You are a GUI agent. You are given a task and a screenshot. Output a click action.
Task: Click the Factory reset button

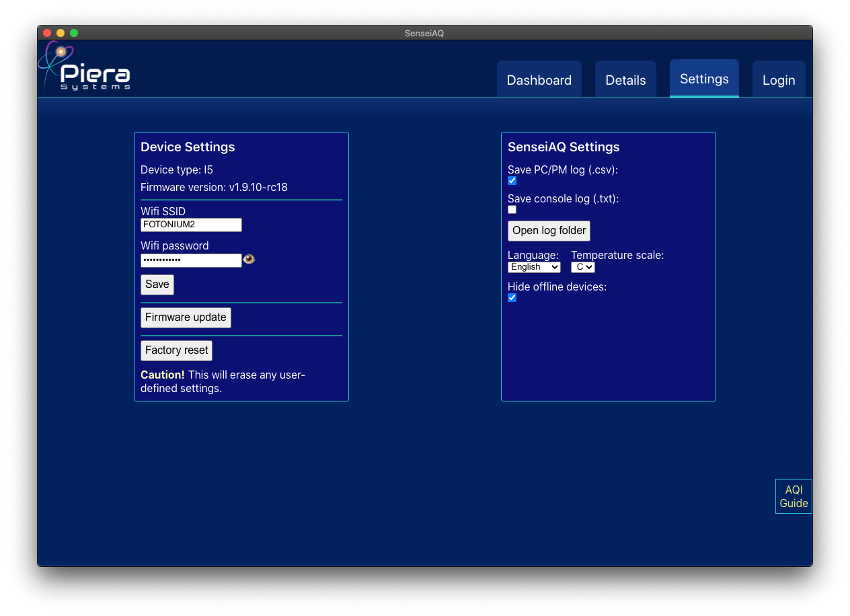click(x=177, y=350)
